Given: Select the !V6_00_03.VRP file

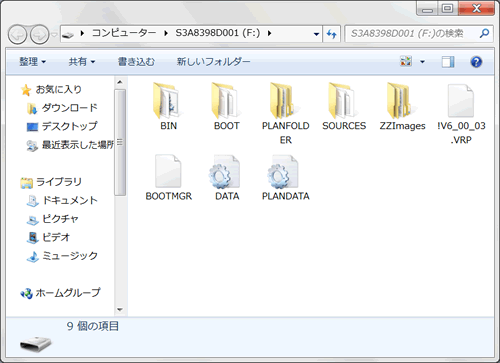Looking at the screenshot, I should 461,113.
